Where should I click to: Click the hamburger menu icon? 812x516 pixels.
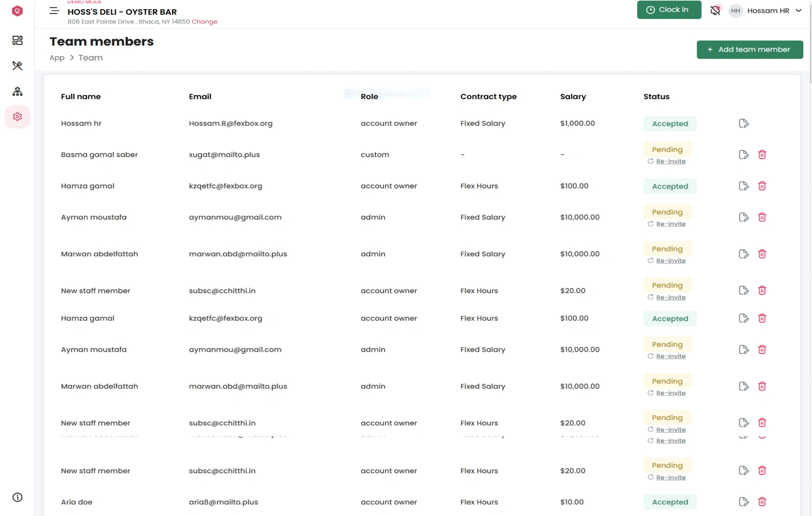point(54,11)
